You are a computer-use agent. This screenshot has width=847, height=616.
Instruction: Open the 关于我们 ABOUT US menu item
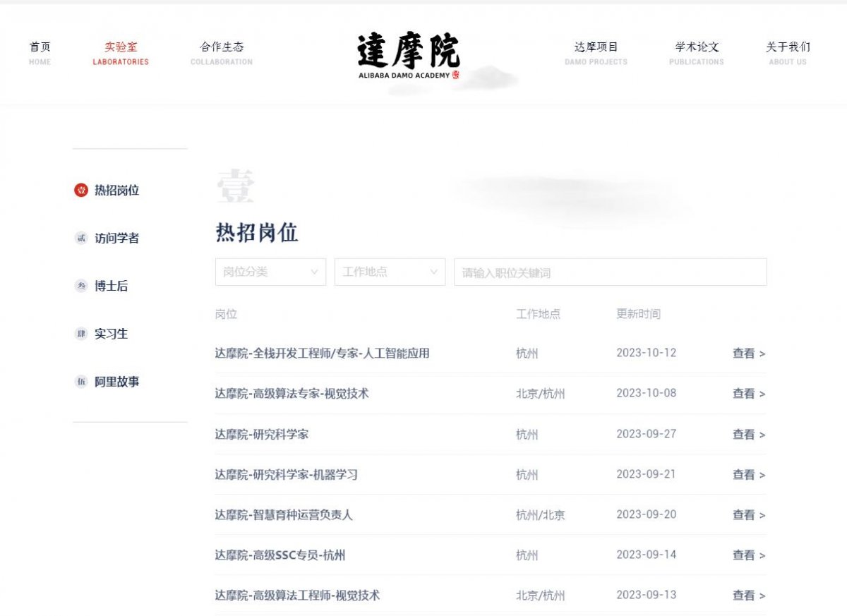click(788, 53)
